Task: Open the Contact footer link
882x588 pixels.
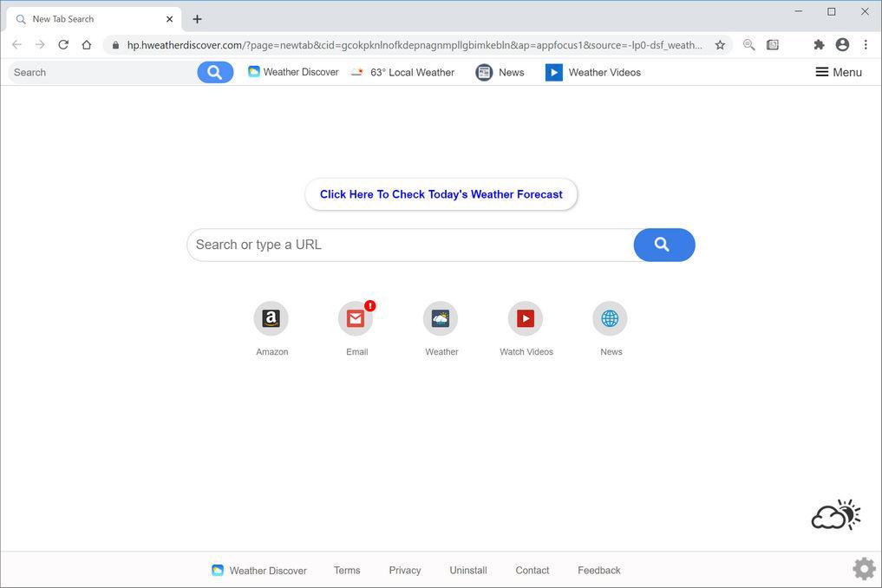Action: (532, 571)
